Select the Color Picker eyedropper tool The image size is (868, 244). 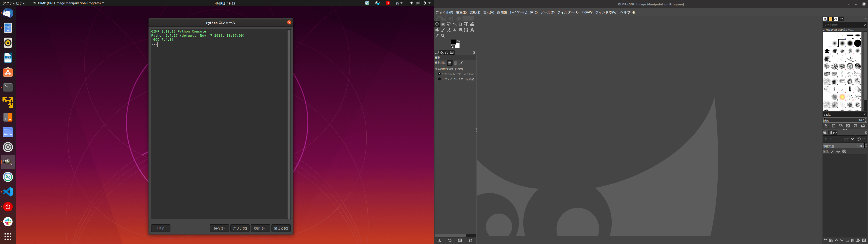click(437, 36)
